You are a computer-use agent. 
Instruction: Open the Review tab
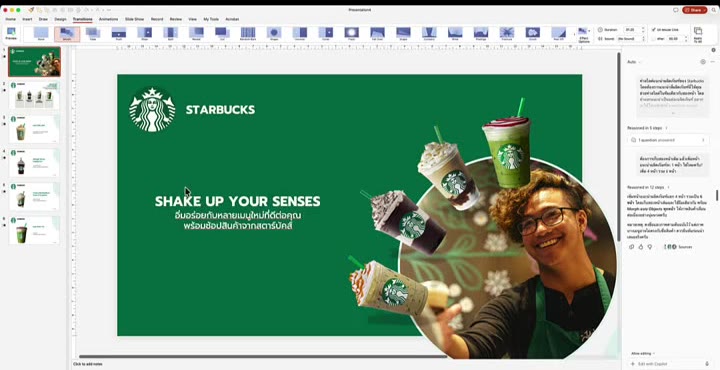tap(176, 19)
